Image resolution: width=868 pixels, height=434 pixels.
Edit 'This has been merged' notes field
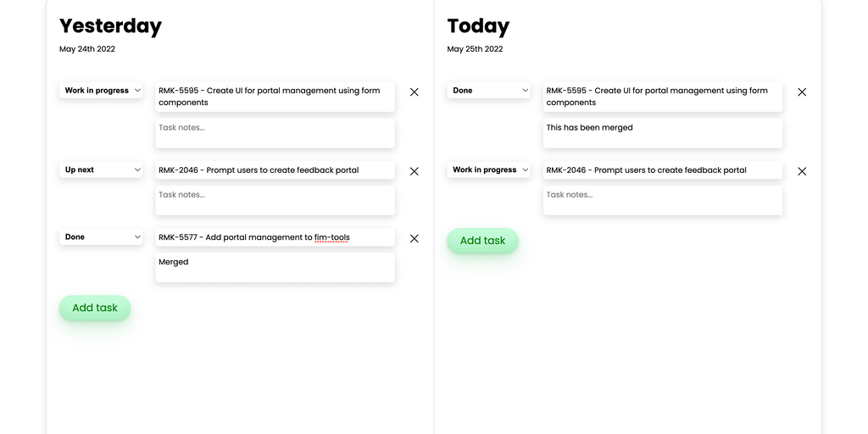[x=663, y=133]
